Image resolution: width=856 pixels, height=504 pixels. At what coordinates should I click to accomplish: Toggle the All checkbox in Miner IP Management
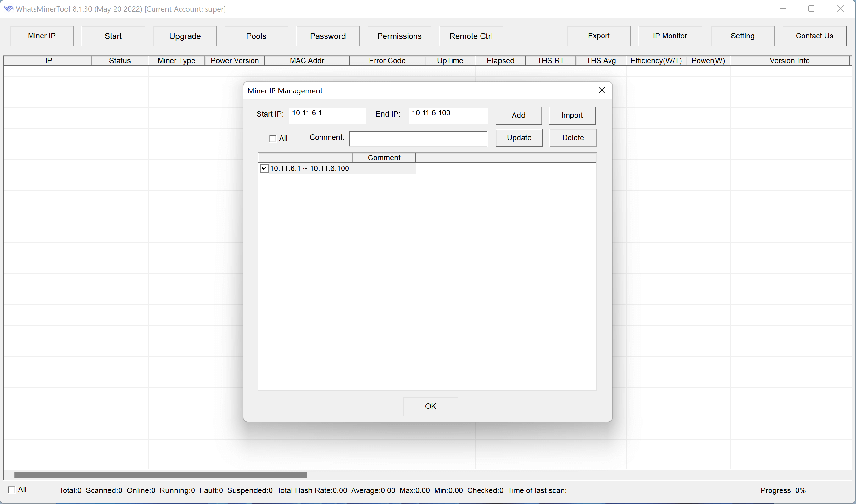click(x=272, y=137)
